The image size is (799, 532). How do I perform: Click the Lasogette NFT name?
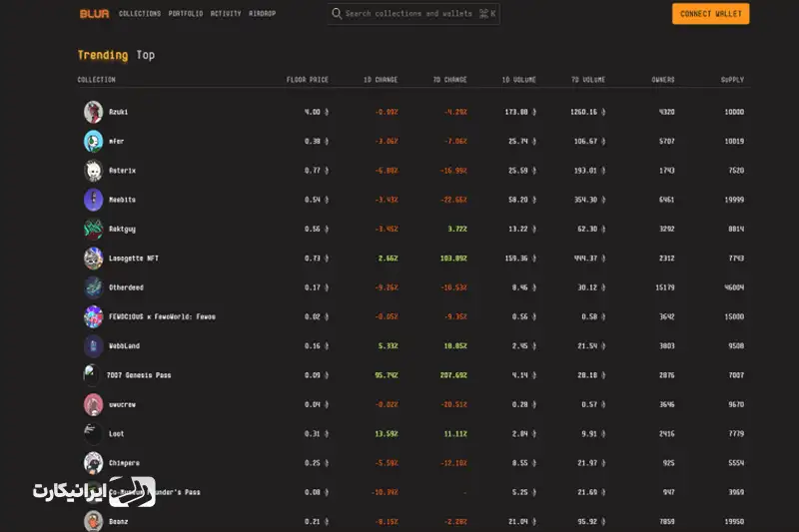point(134,259)
